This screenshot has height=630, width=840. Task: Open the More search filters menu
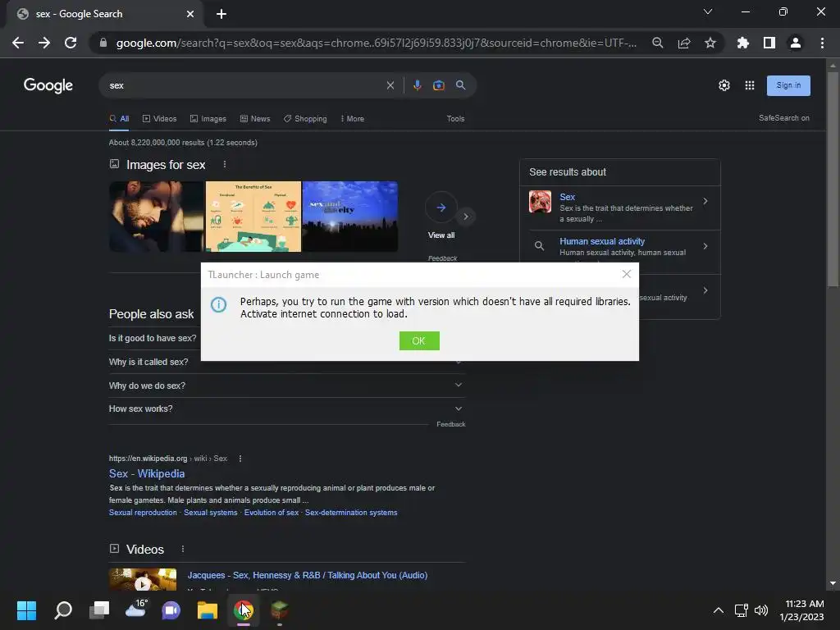click(x=352, y=119)
